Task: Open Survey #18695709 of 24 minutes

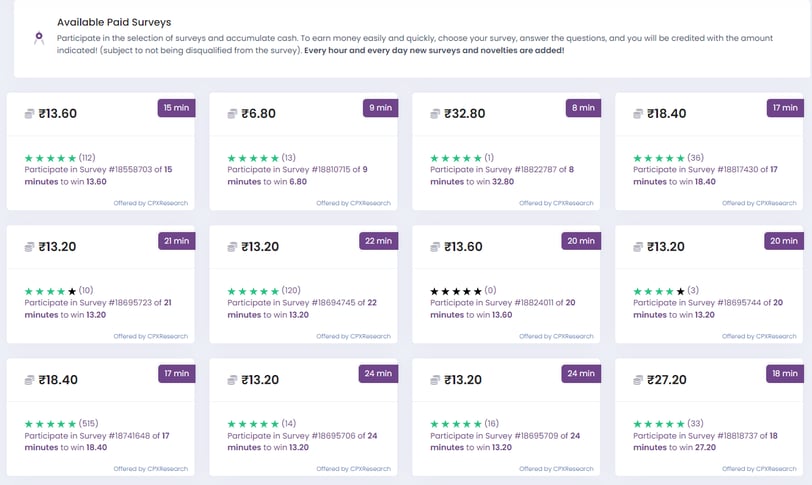Action: click(505, 442)
